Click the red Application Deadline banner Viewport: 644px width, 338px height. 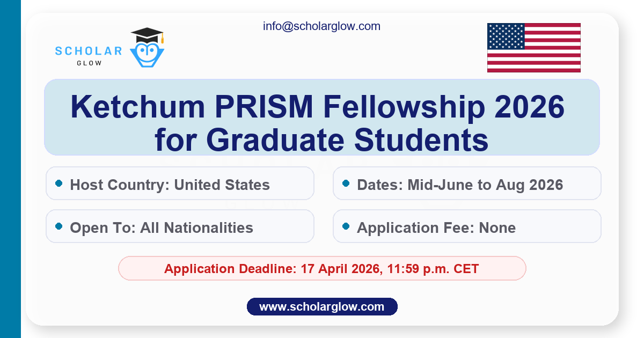tap(321, 268)
